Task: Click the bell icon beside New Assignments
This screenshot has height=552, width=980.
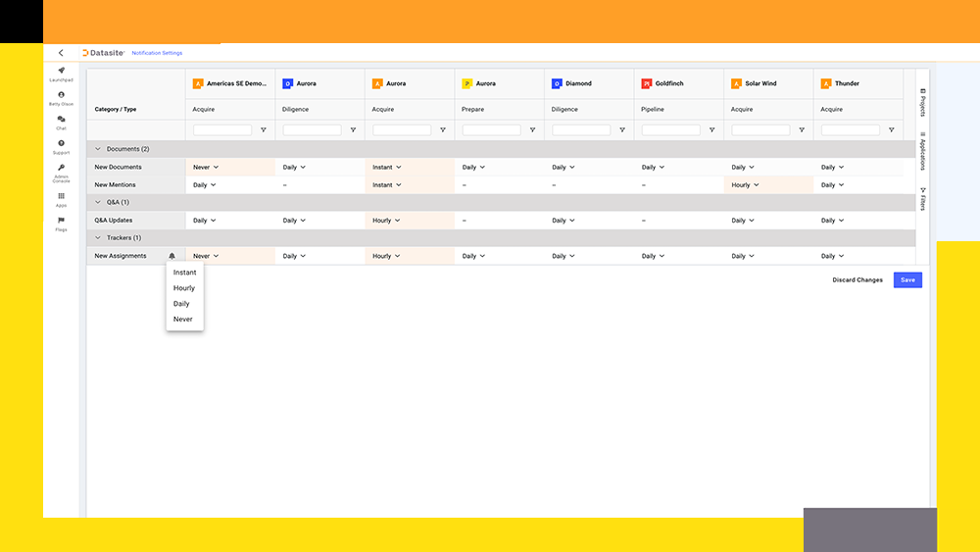Action: coord(171,256)
